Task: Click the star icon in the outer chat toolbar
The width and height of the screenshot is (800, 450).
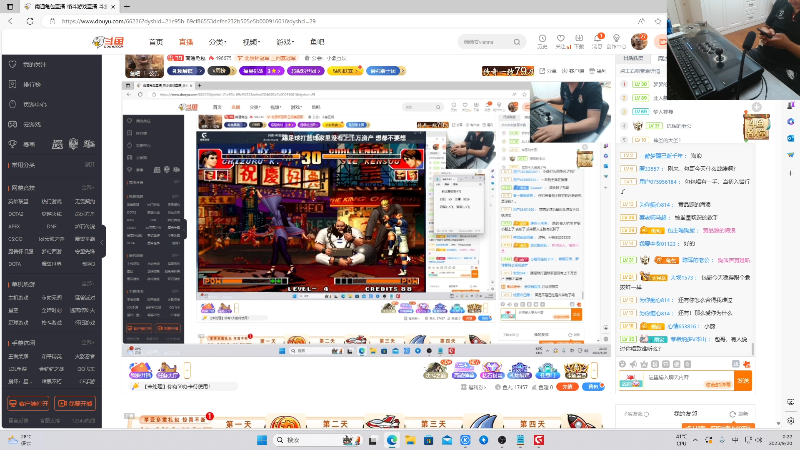Action: point(644,364)
